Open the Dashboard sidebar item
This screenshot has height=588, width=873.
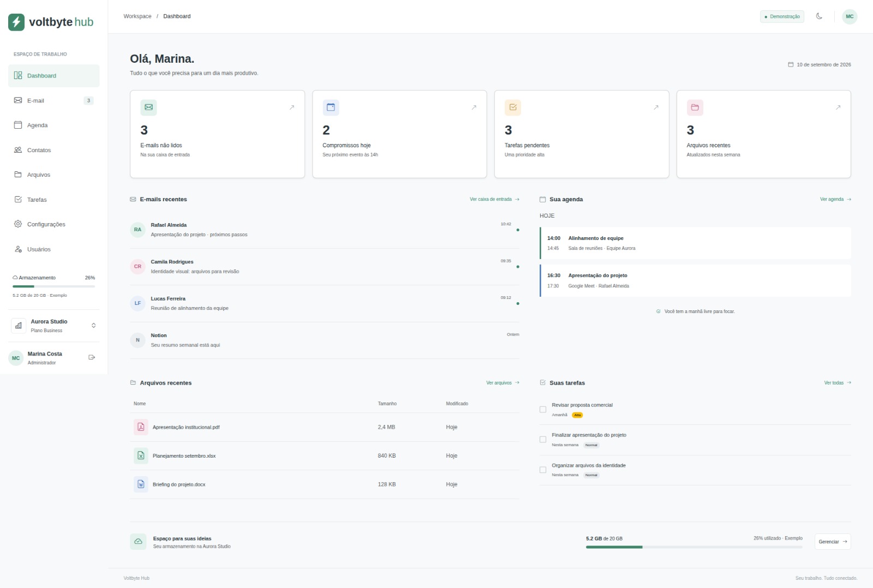(53, 76)
